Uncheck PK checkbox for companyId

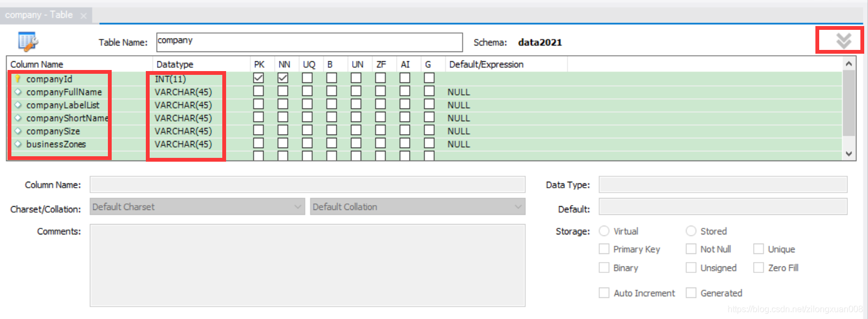pos(259,78)
